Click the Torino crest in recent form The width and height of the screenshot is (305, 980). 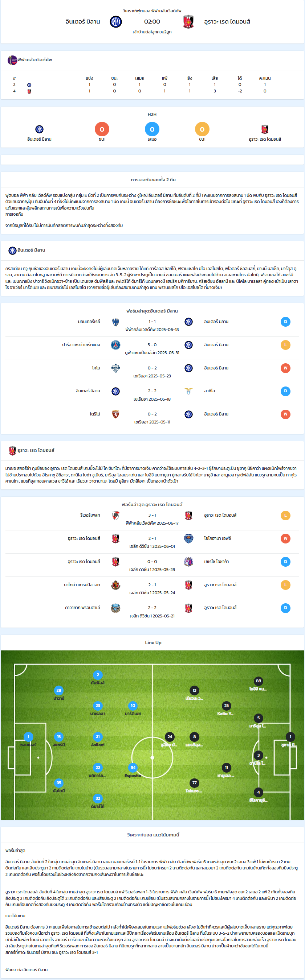pyautogui.click(x=115, y=414)
